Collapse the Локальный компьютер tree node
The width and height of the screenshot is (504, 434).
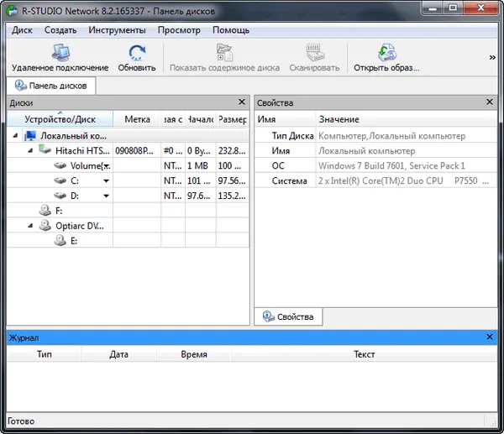click(15, 135)
